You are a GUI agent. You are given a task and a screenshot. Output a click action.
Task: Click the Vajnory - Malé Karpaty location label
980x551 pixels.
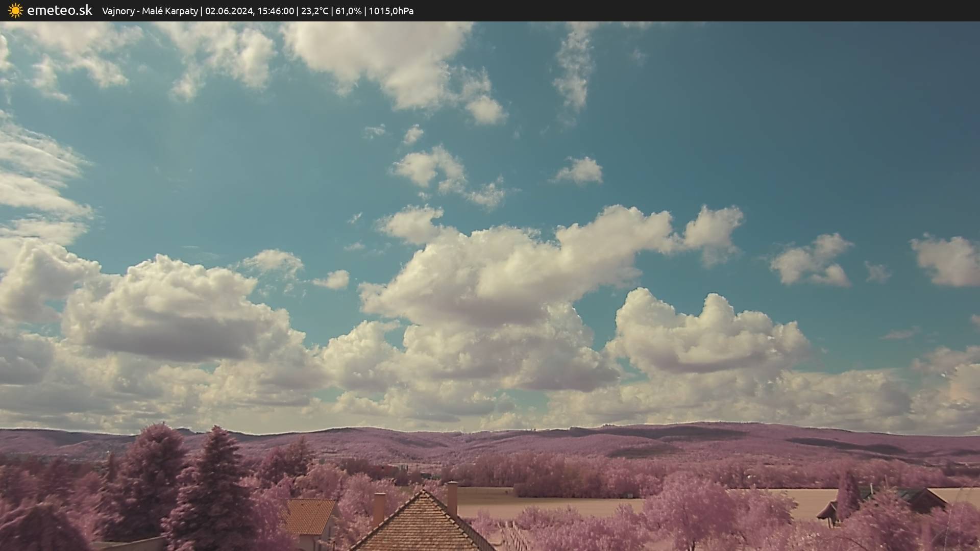(150, 11)
